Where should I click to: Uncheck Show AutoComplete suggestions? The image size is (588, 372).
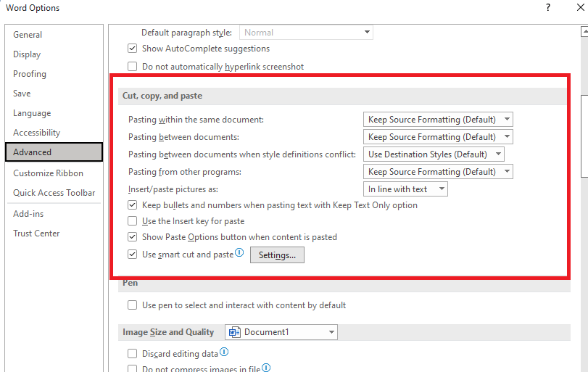(133, 49)
